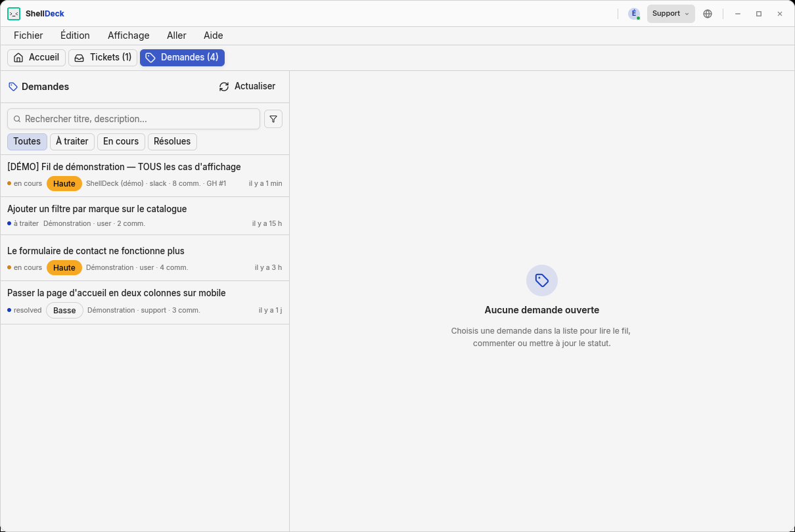Click Haute badge on the formulaire de contact request
The image size is (795, 532).
click(64, 268)
